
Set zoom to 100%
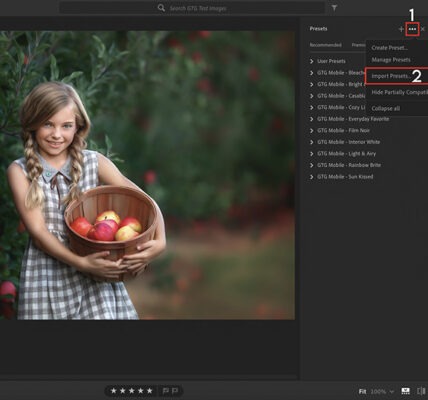pos(378,391)
